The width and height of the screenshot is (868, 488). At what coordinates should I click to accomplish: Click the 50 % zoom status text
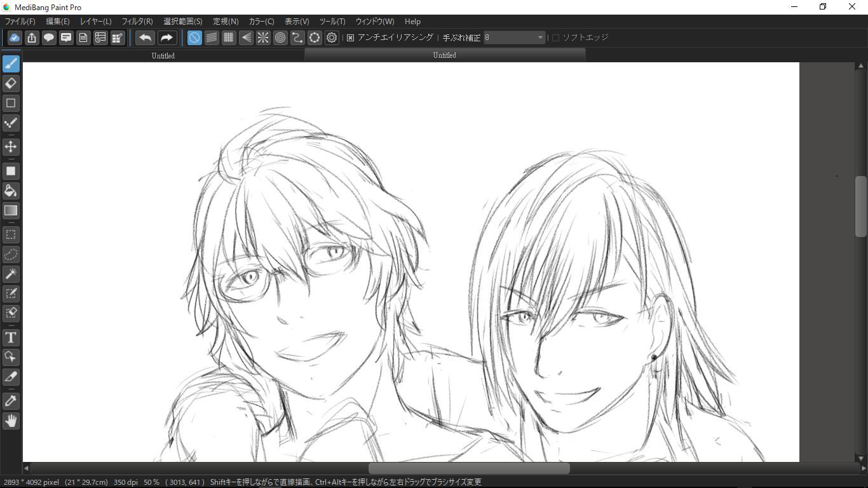151,482
